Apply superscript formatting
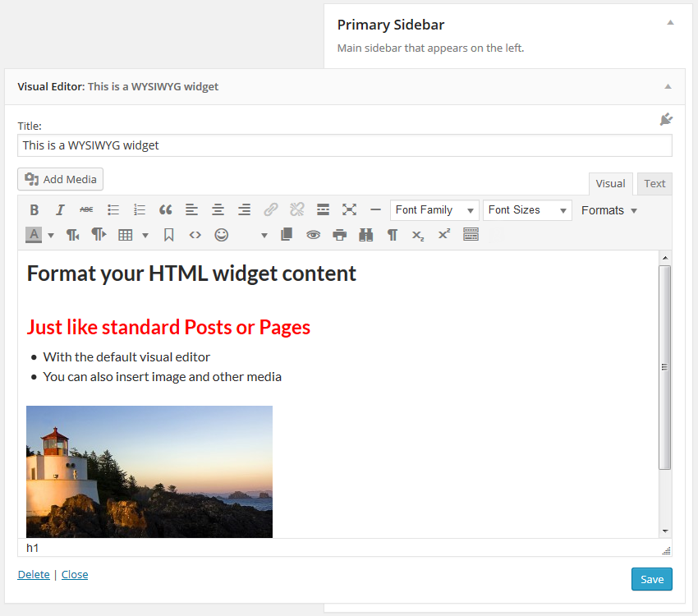This screenshot has height=616, width=698. pyautogui.click(x=443, y=234)
